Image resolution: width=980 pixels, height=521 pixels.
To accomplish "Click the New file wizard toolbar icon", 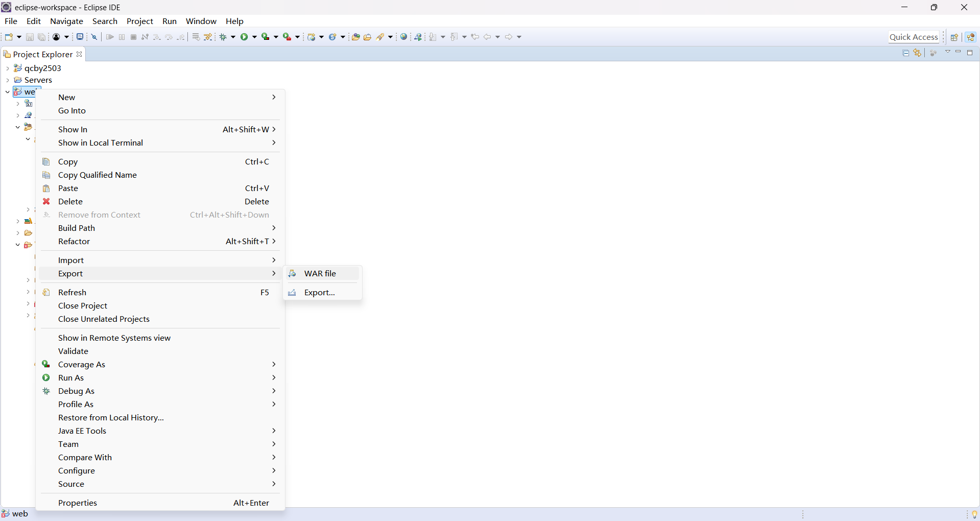I will [x=9, y=37].
